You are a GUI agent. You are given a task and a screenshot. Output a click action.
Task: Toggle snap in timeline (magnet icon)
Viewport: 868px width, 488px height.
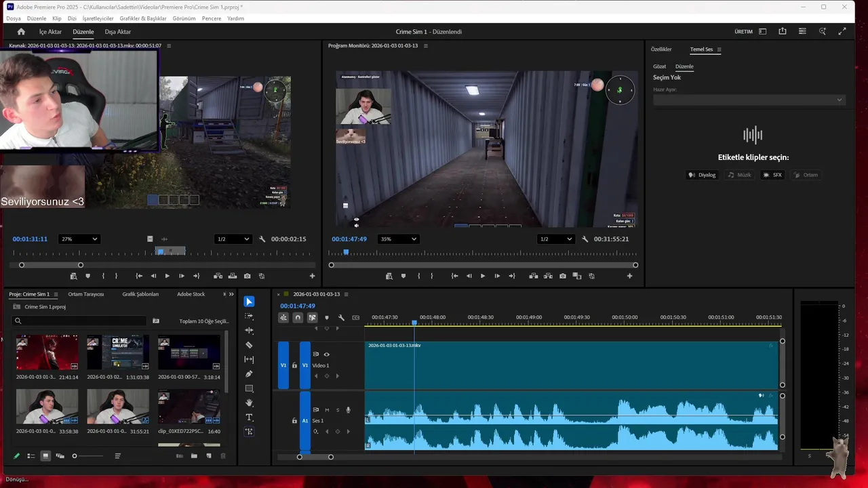tap(298, 318)
